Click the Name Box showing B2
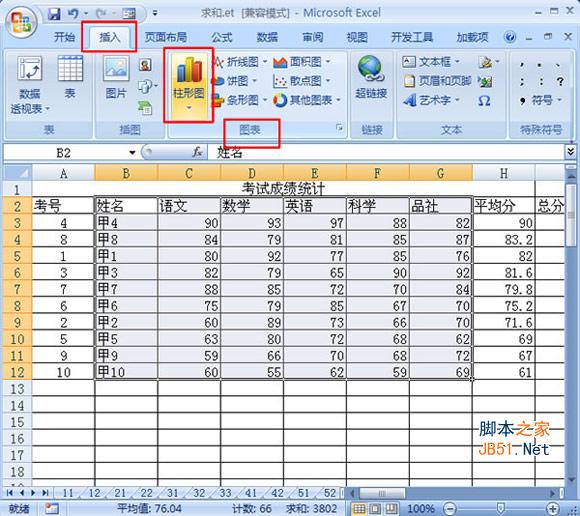 click(64, 152)
